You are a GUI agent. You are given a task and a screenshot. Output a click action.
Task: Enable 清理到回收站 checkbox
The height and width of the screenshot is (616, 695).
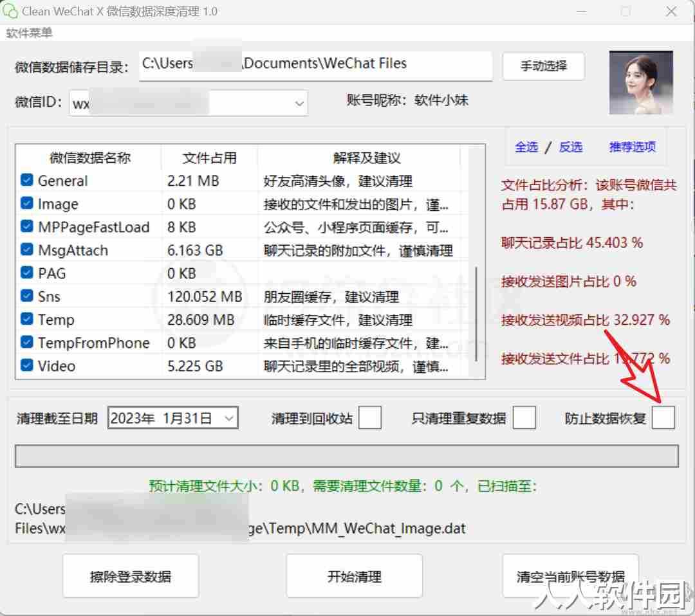pos(369,417)
